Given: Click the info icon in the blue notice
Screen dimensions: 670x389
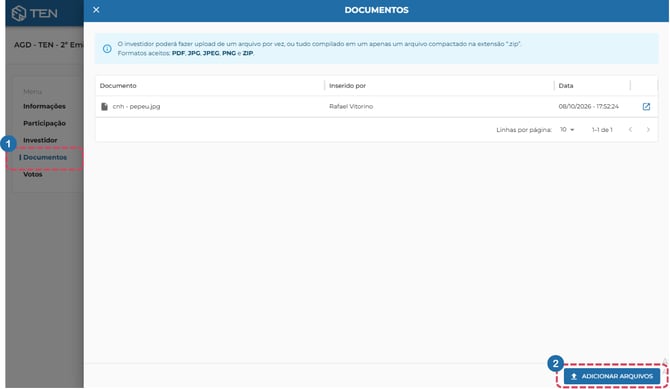Looking at the screenshot, I should [107, 49].
